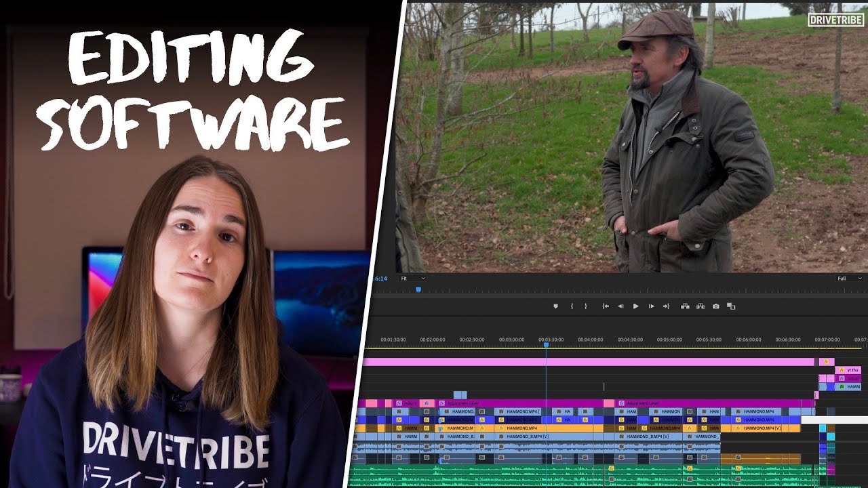Click the 00:03:00:00 mark on the timeline ruler
The width and height of the screenshot is (868, 488).
pos(511,340)
